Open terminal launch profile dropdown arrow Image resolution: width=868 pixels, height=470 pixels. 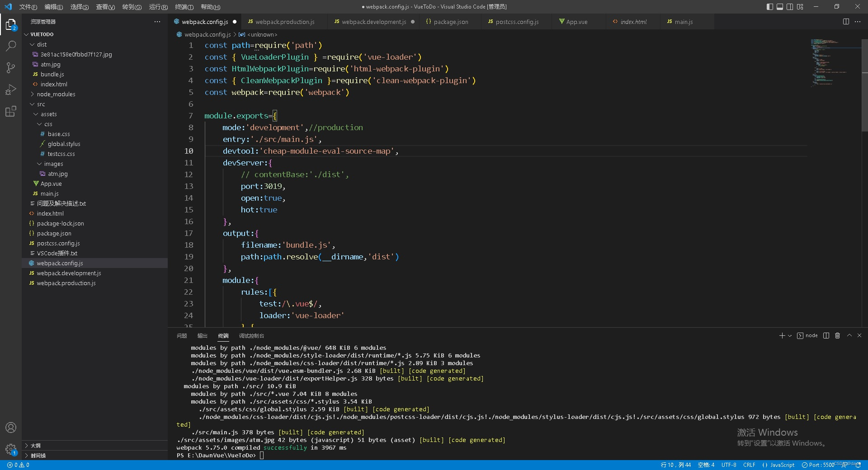coord(790,335)
